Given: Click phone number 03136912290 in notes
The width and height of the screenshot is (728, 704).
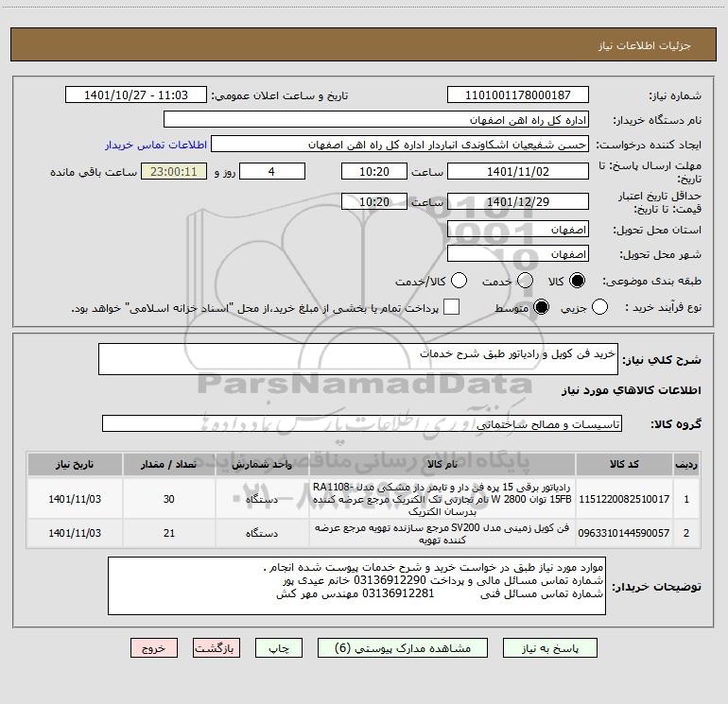Looking at the screenshot, I should (390, 580).
